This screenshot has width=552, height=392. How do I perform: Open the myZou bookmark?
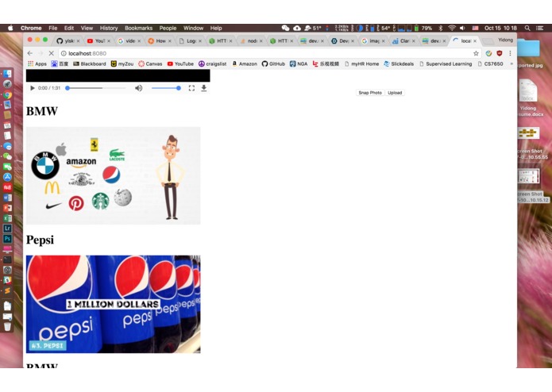click(122, 64)
